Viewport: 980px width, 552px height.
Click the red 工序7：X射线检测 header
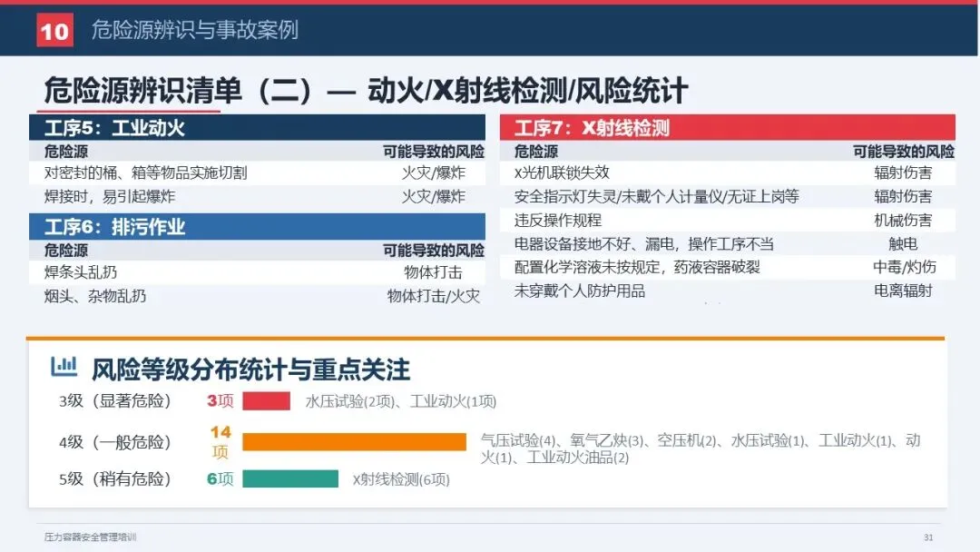728,127
